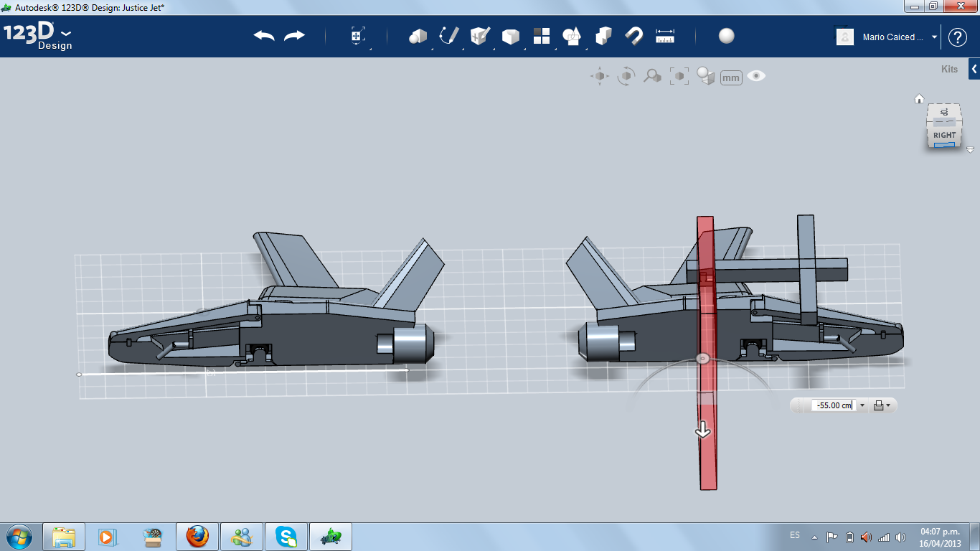The height and width of the screenshot is (551, 980).
Task: Select the Zoom magnifier tool
Action: click(652, 76)
